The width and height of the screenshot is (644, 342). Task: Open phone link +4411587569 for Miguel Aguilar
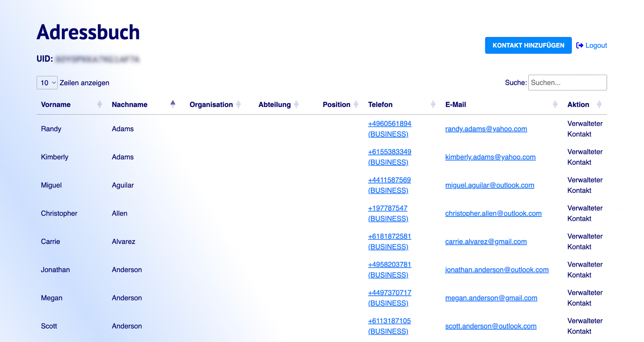[x=389, y=185]
